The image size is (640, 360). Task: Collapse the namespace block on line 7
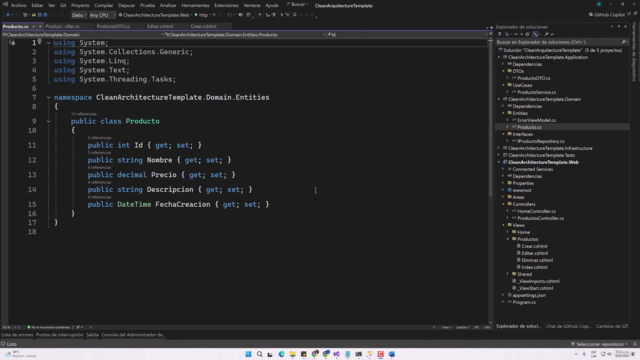click(49, 98)
